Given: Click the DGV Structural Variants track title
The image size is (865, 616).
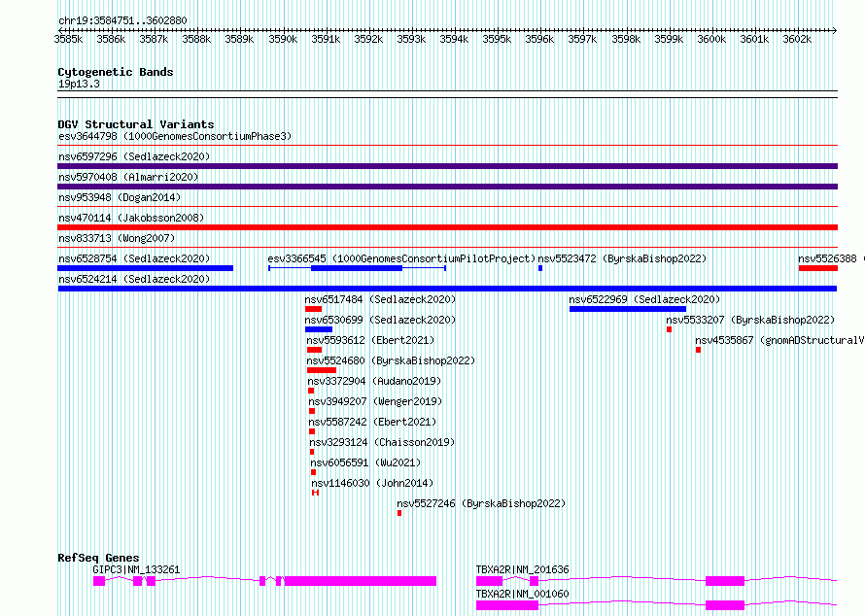Looking at the screenshot, I should tap(136, 124).
